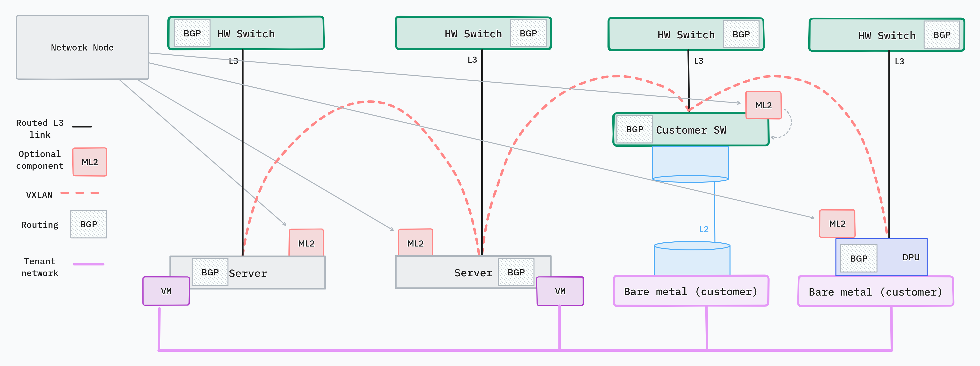Click the ML2 box above the DPU
The height and width of the screenshot is (366, 980).
tap(837, 224)
